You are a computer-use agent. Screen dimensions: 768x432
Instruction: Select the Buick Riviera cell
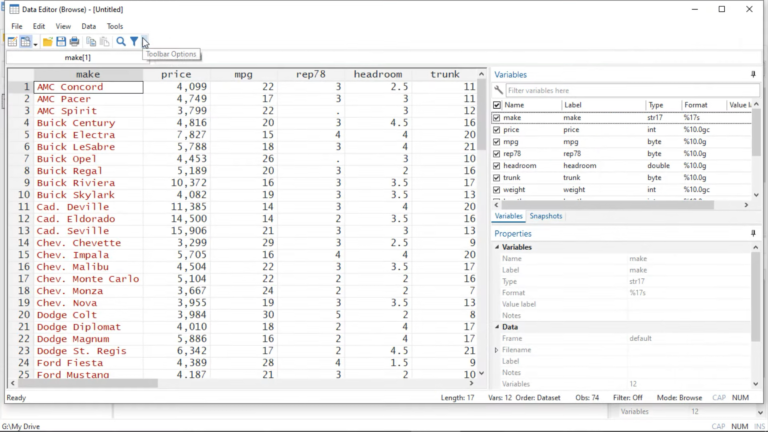pyautogui.click(x=88, y=183)
